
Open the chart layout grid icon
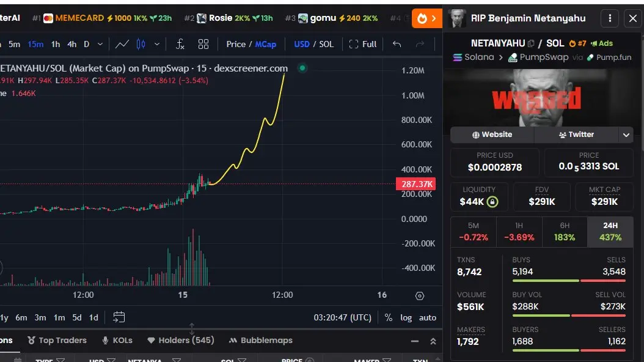point(203,44)
